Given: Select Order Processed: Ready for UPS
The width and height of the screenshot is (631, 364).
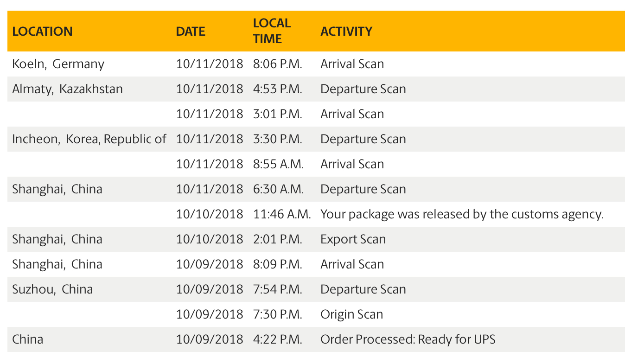Looking at the screenshot, I should tap(408, 339).
